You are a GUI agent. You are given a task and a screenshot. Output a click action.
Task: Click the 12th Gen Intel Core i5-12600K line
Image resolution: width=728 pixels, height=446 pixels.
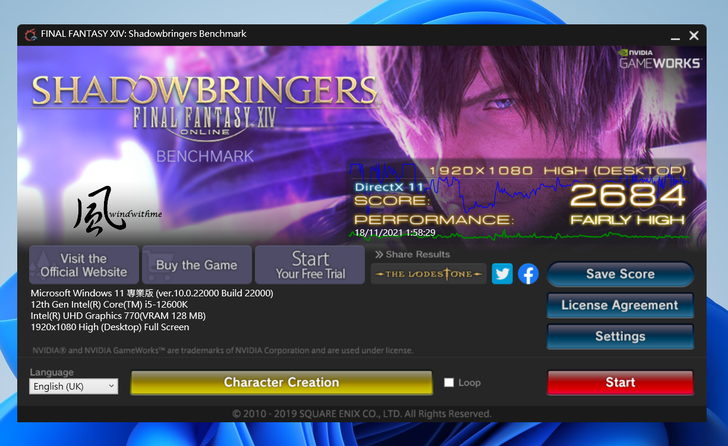coord(109,304)
